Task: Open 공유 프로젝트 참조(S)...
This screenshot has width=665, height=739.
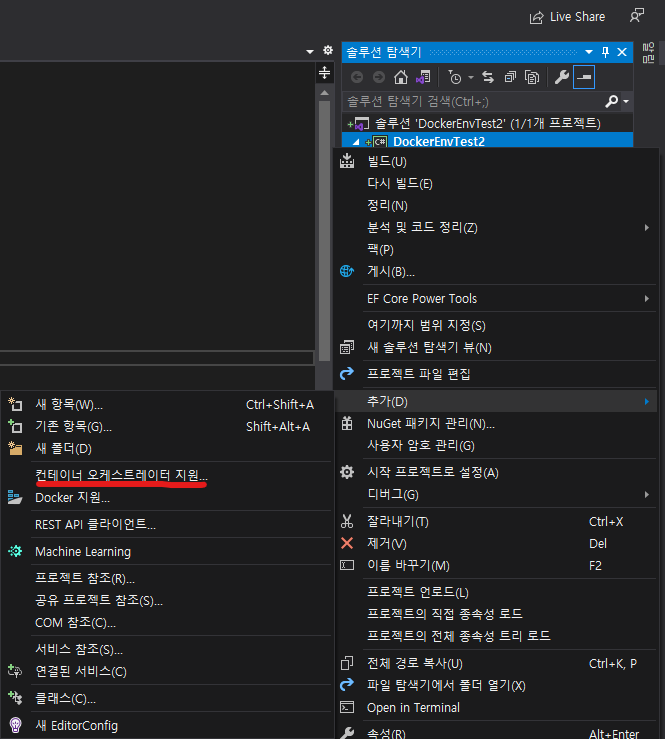Action: pos(166,600)
